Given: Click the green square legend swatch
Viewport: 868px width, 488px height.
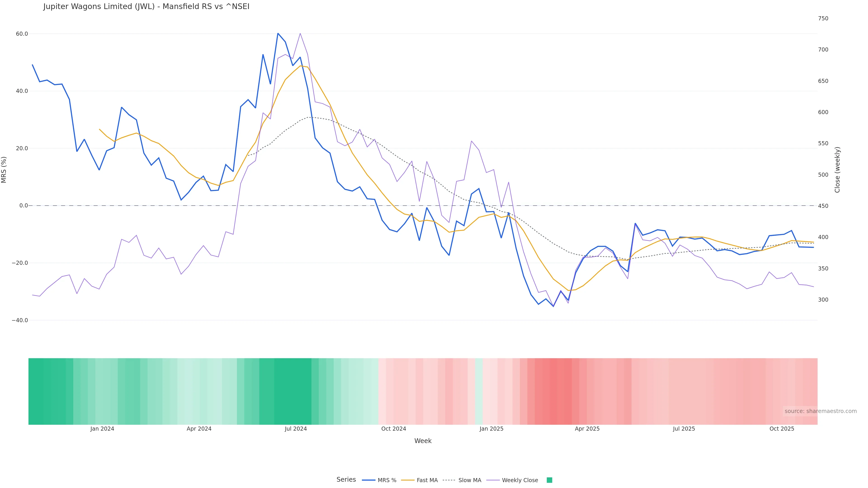Looking at the screenshot, I should (549, 480).
